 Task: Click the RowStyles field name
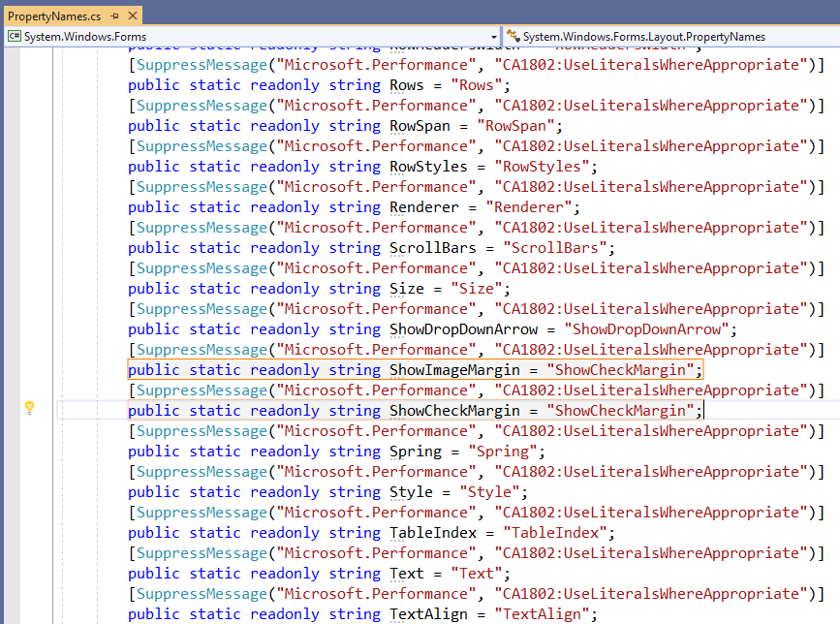pyautogui.click(x=428, y=166)
